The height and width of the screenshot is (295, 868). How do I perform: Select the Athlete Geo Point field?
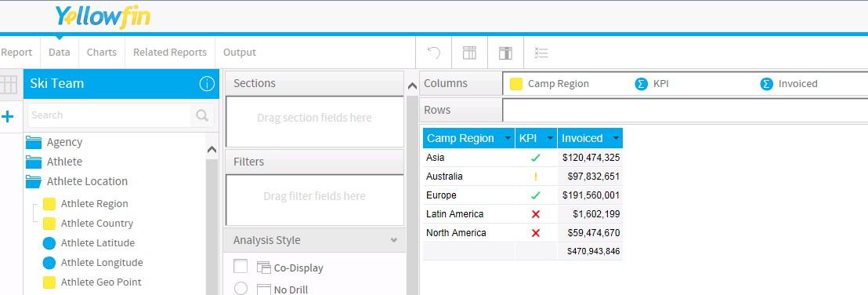tap(92, 282)
